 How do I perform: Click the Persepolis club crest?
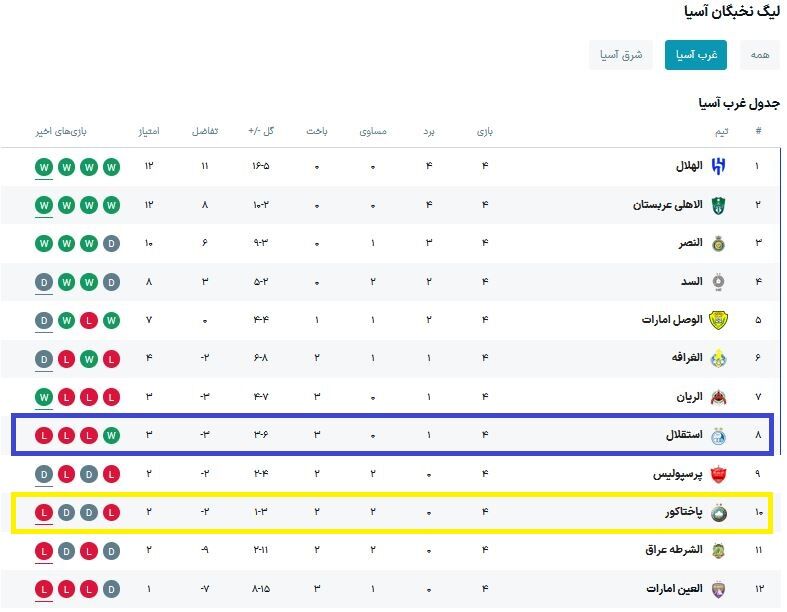(718, 474)
